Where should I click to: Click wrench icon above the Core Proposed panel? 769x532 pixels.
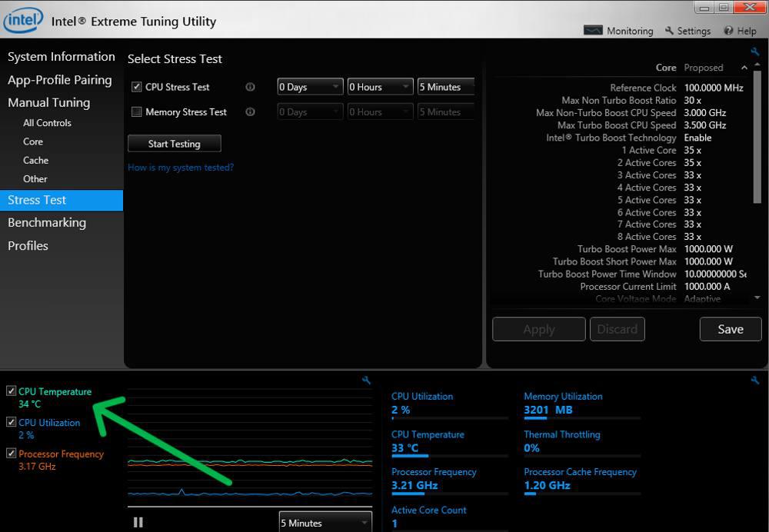click(755, 52)
